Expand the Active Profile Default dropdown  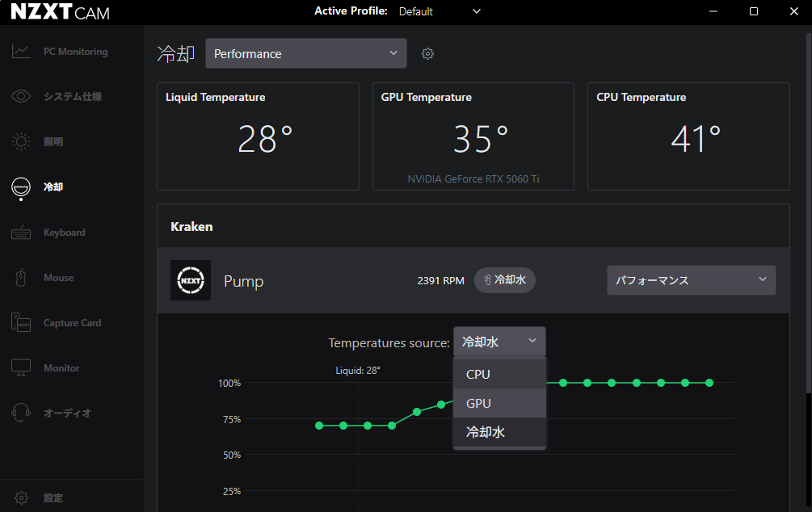coord(440,11)
